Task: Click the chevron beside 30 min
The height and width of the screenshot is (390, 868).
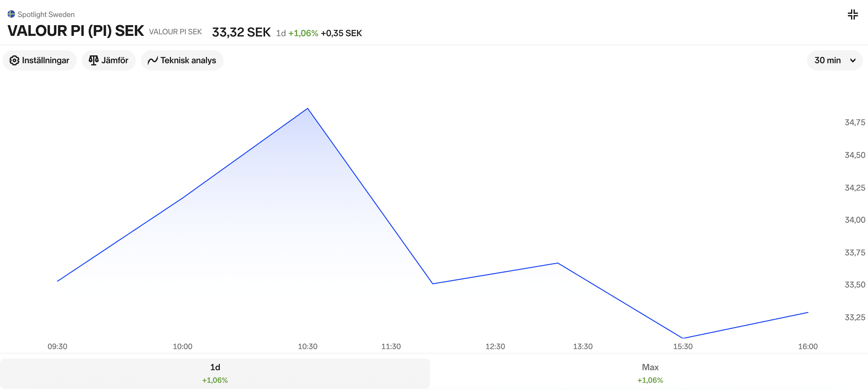Action: 853,61
